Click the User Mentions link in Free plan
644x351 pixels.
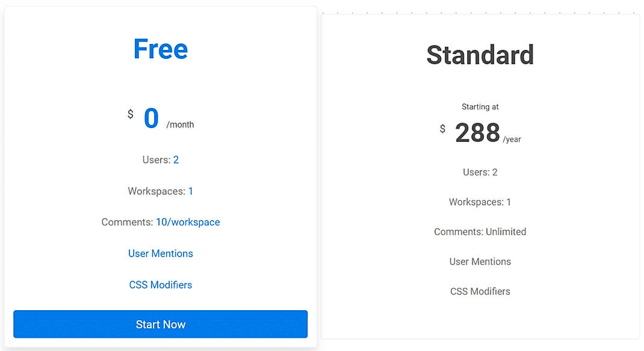pos(160,253)
